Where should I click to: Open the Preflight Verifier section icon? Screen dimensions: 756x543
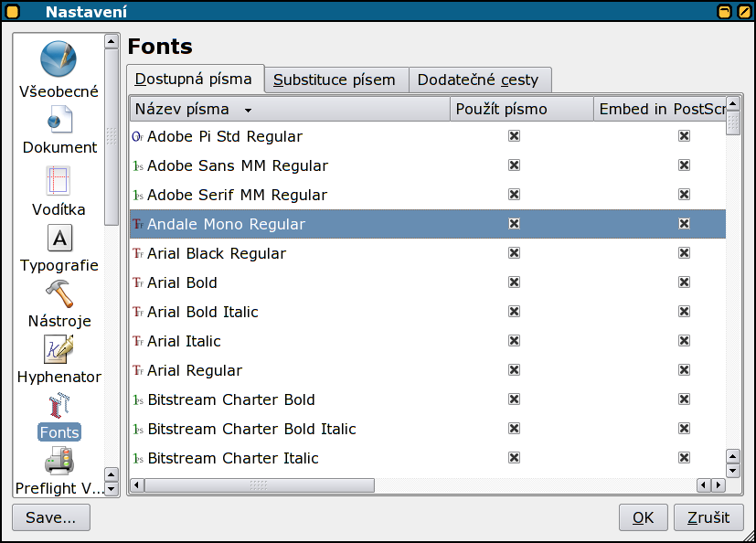pos(59,462)
